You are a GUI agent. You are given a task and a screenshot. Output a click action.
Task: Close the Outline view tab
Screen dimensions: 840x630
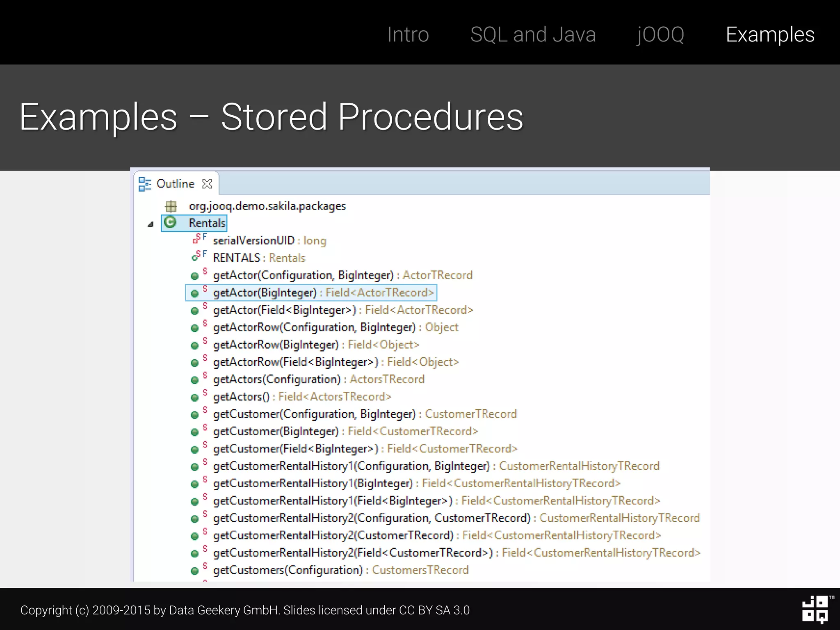pos(208,184)
